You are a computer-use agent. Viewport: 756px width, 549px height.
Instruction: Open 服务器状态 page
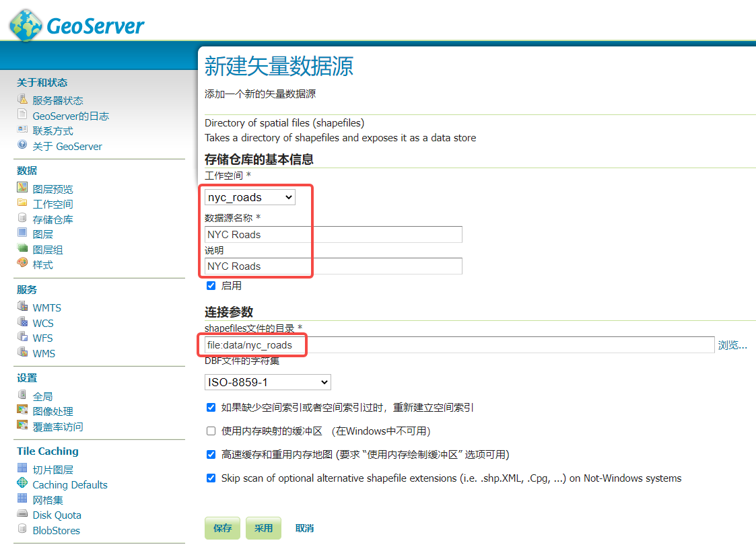(x=58, y=100)
